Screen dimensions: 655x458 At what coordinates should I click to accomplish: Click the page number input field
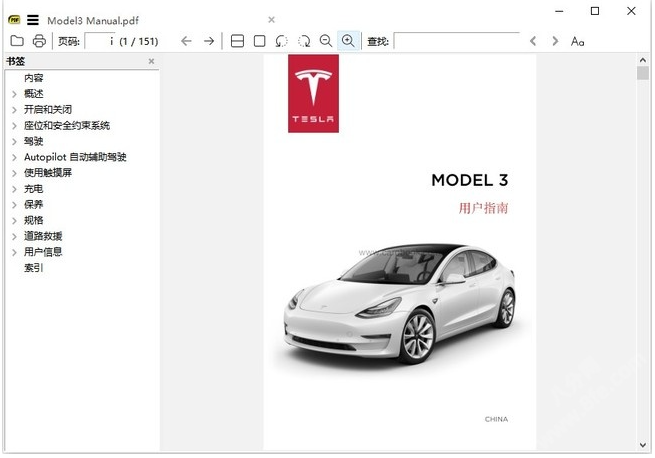[99, 41]
